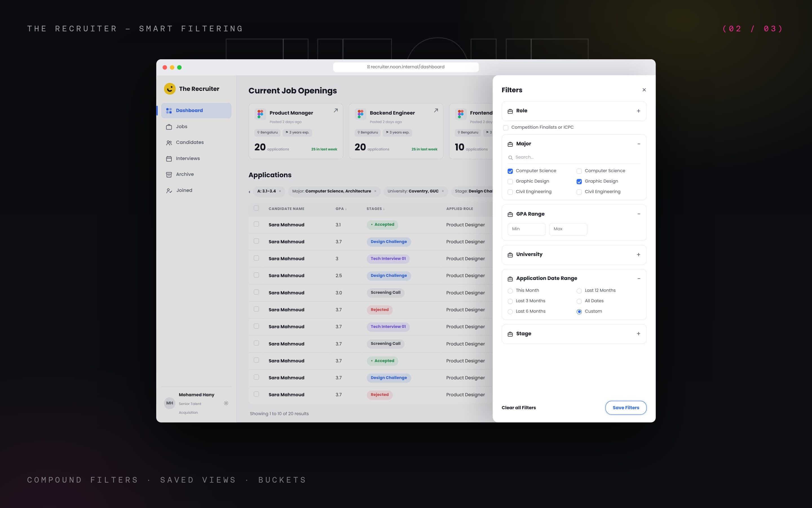Enable Competition Finalists or ICPC checkbox
The image size is (812, 508).
click(x=505, y=128)
